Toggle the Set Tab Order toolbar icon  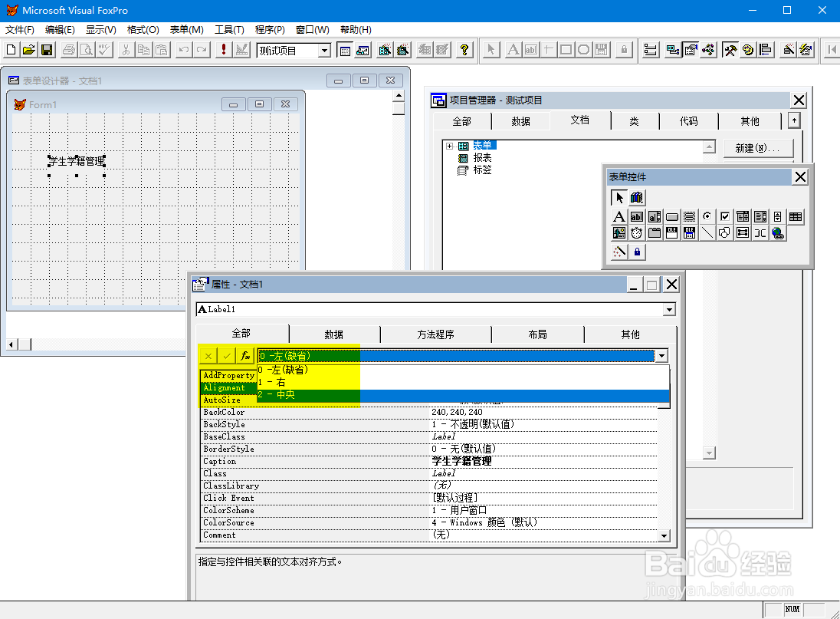click(651, 50)
